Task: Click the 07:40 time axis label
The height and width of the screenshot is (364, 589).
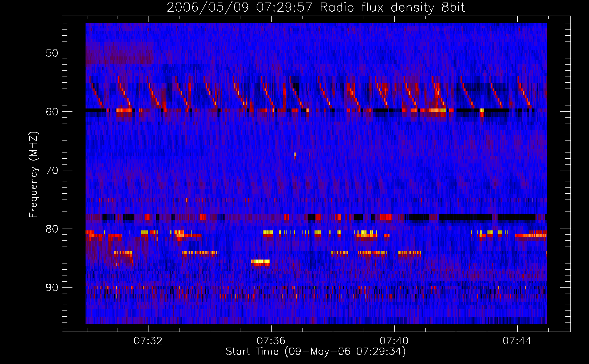Action: (x=394, y=341)
